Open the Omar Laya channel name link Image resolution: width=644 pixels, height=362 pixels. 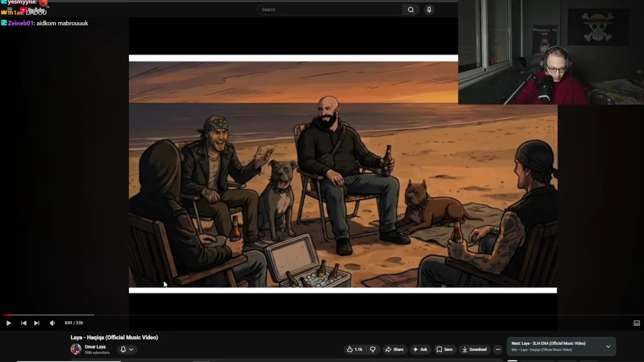point(95,347)
